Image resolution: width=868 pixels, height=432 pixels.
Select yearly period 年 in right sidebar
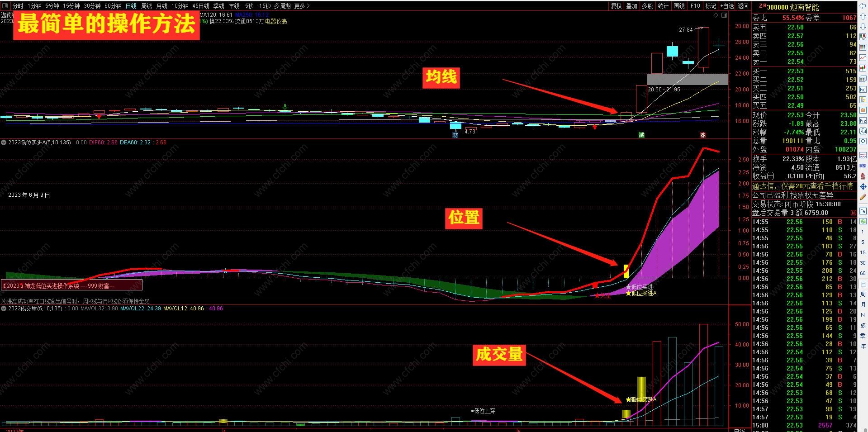tap(863, 346)
